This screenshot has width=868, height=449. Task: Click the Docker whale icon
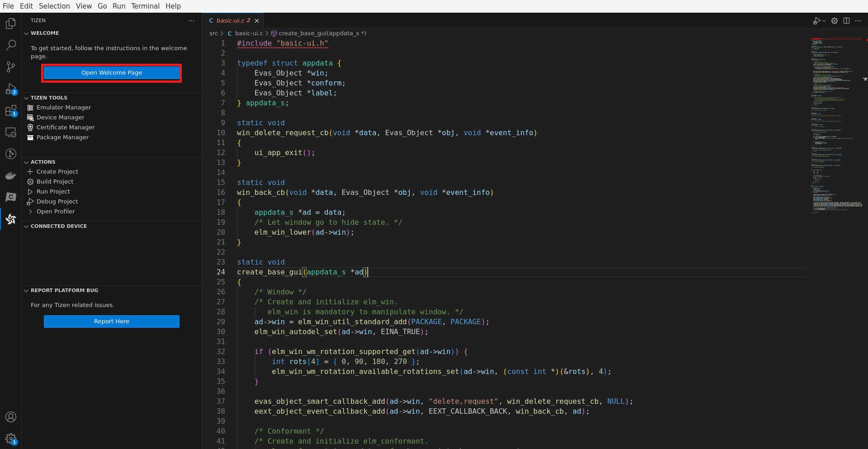(x=11, y=176)
